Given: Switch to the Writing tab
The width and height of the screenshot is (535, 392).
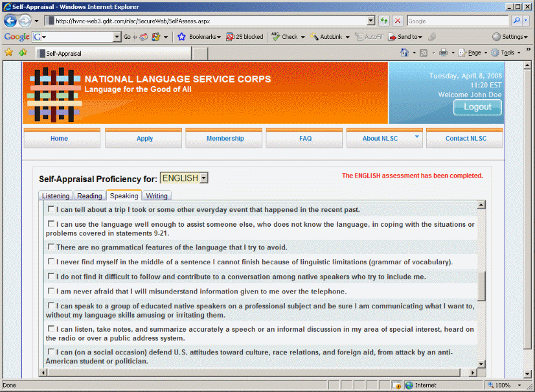Looking at the screenshot, I should coord(157,196).
